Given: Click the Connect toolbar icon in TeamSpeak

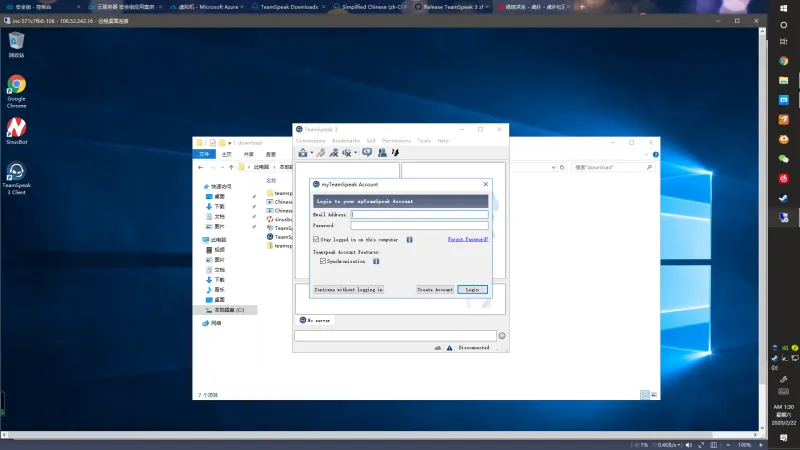Looking at the screenshot, I should (303, 153).
